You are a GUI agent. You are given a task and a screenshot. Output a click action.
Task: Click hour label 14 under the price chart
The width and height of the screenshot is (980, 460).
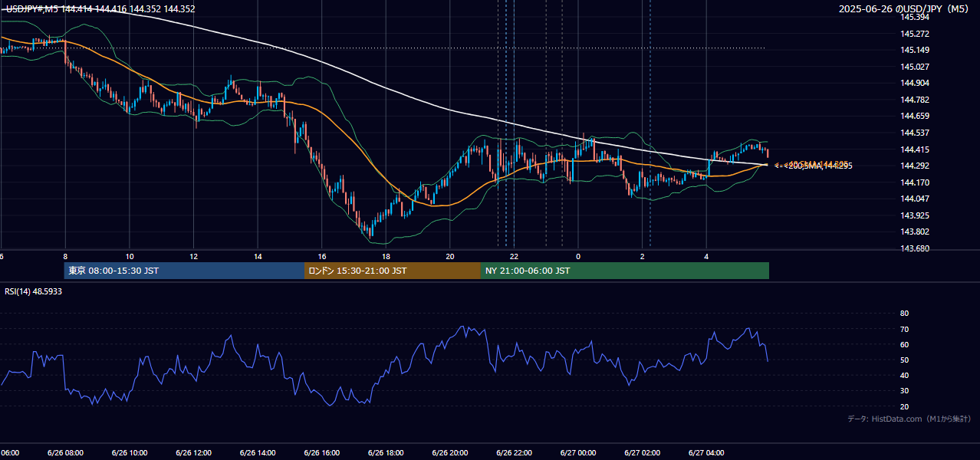click(x=258, y=257)
